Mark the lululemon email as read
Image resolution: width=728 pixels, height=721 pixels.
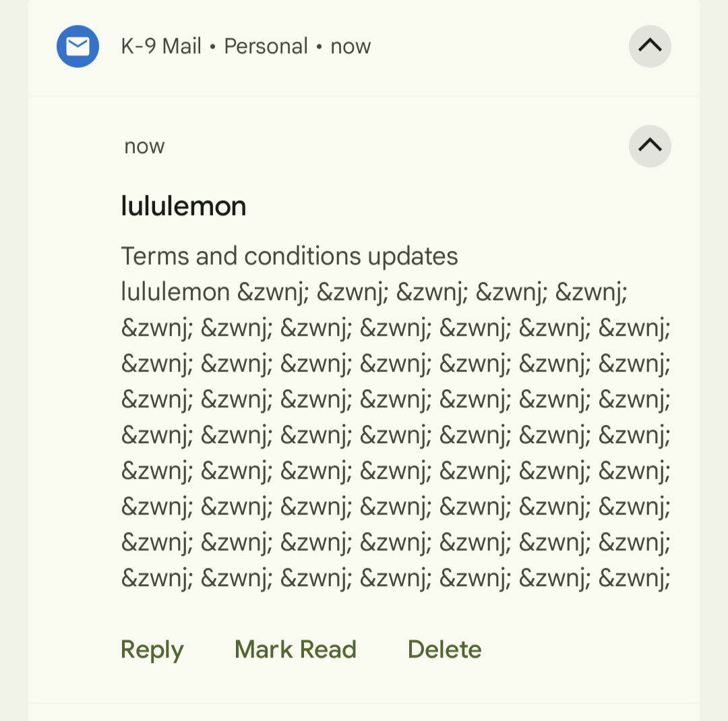pyautogui.click(x=295, y=650)
